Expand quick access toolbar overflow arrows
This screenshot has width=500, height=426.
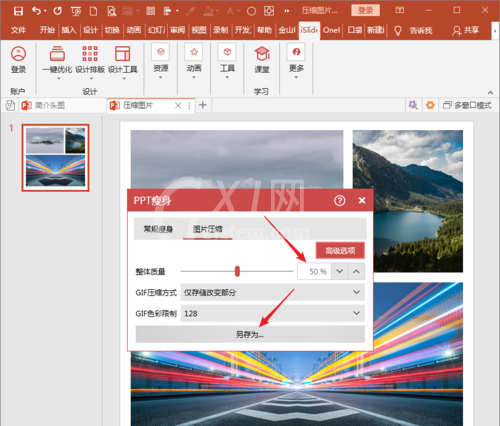(286, 11)
